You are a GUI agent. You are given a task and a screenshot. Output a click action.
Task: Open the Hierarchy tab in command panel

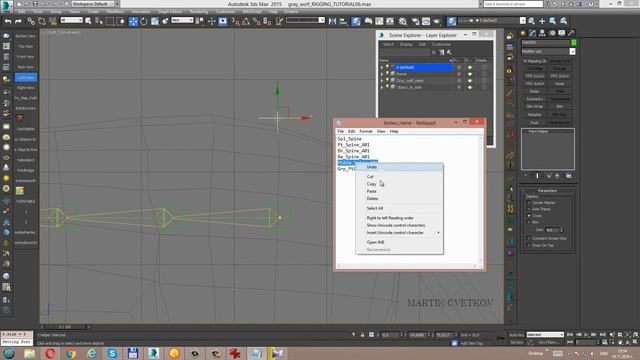click(x=542, y=33)
